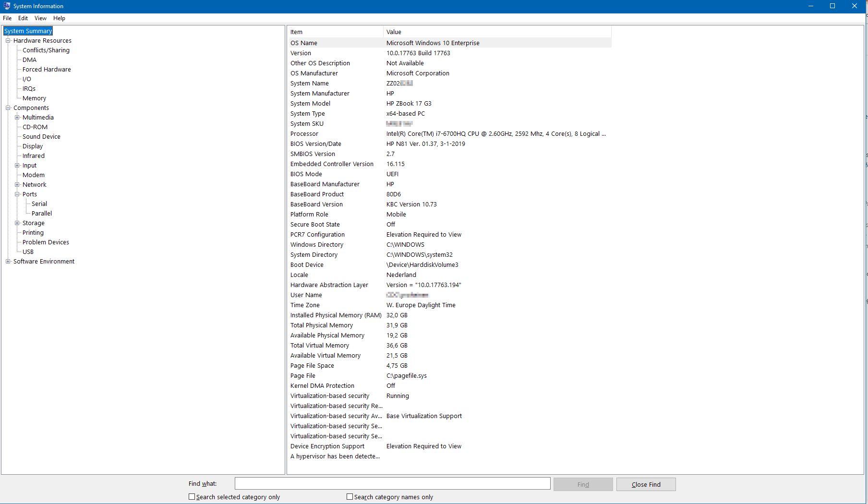Viewport: 868px width, 504px height.
Task: Select the Problem Devices category
Action: point(46,242)
